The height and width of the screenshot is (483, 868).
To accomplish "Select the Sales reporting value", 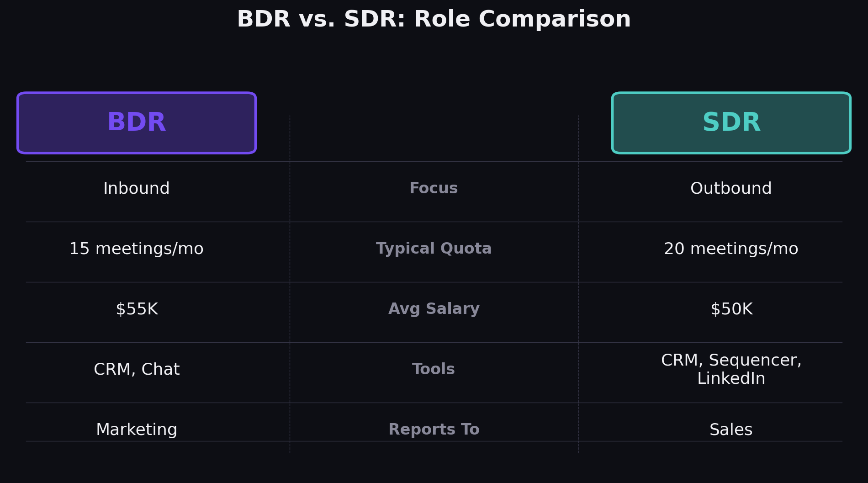I will pyautogui.click(x=731, y=429).
